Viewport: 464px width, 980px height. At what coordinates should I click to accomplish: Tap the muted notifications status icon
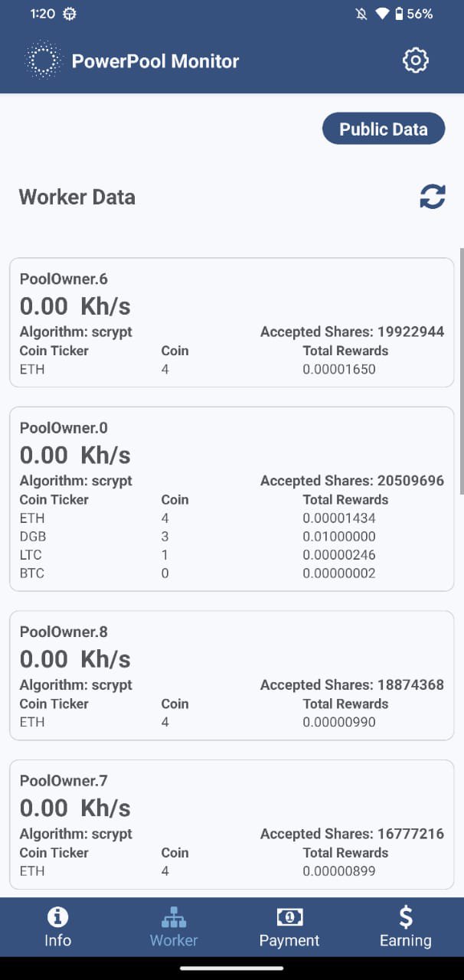(x=361, y=14)
